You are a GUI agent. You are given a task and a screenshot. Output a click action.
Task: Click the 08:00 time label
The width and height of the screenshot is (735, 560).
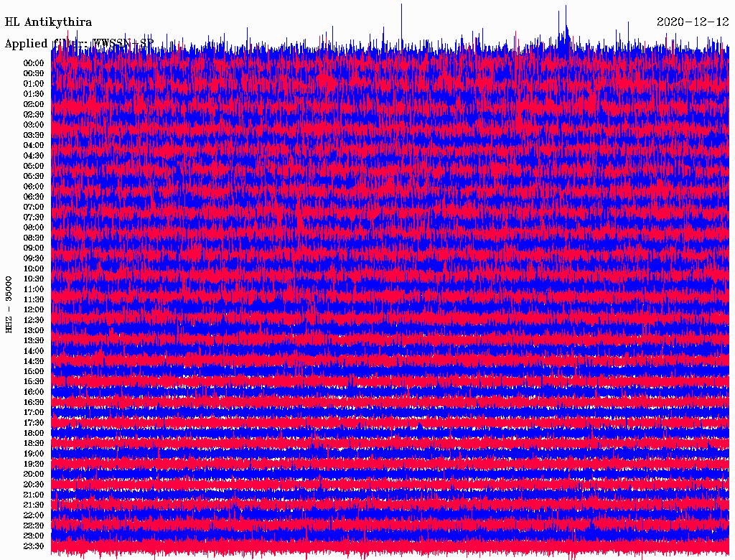(34, 228)
